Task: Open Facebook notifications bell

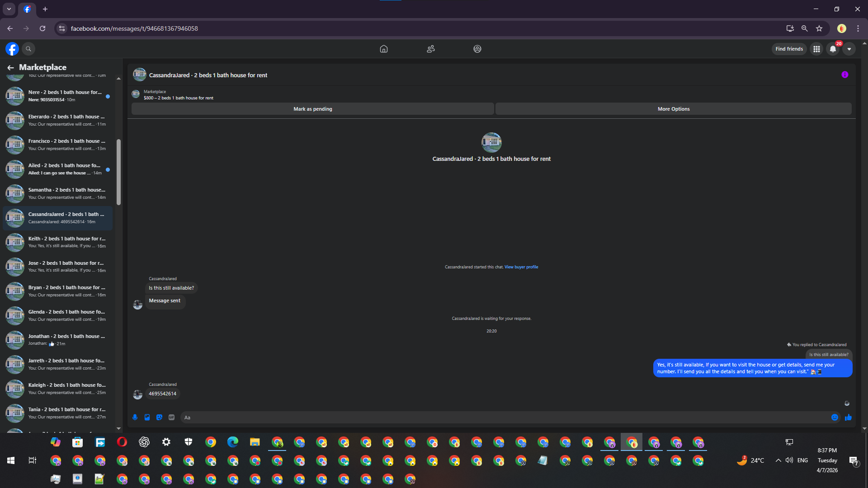Action: point(833,49)
